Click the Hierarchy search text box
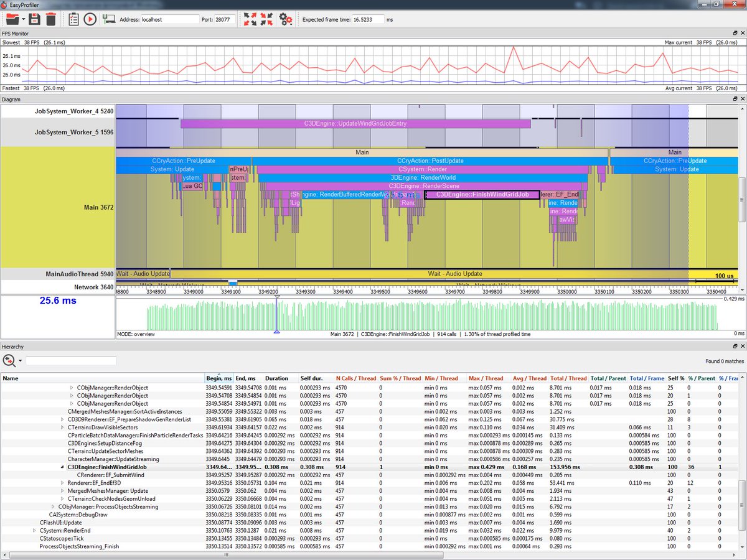Screen dimensions: 747x560 point(71,360)
